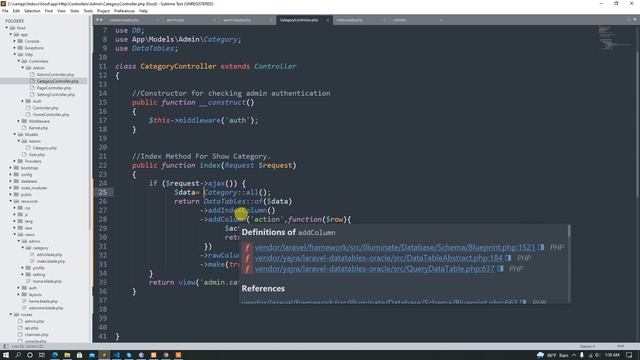Open HomeController.php file
The image size is (640, 360).
51,115
